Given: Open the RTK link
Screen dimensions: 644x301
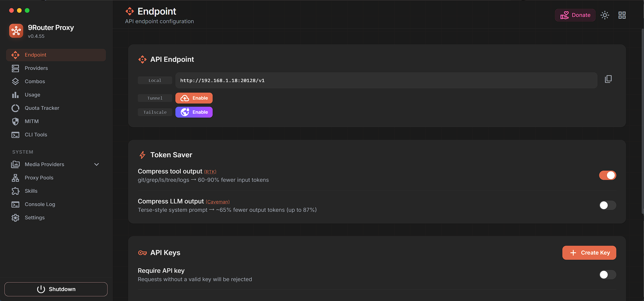Looking at the screenshot, I should (x=210, y=172).
